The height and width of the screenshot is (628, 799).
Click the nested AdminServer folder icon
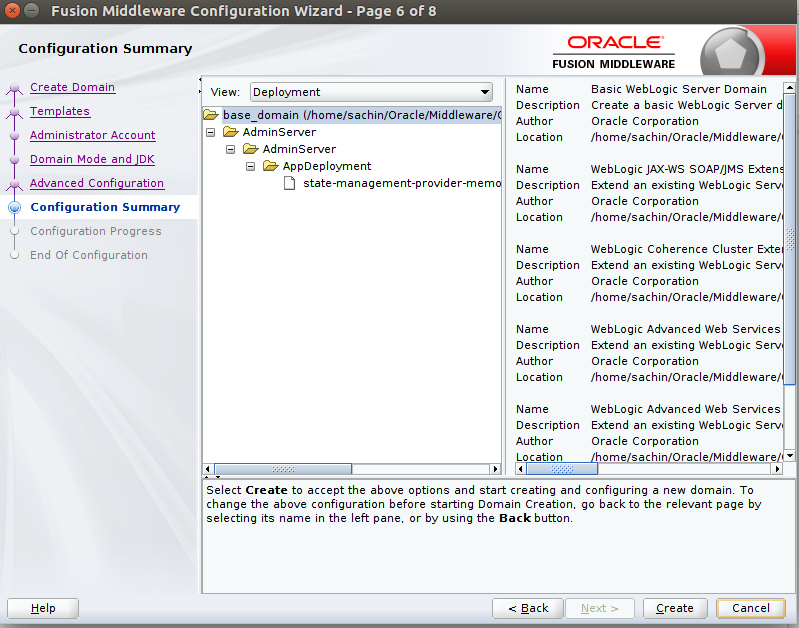tap(250, 149)
